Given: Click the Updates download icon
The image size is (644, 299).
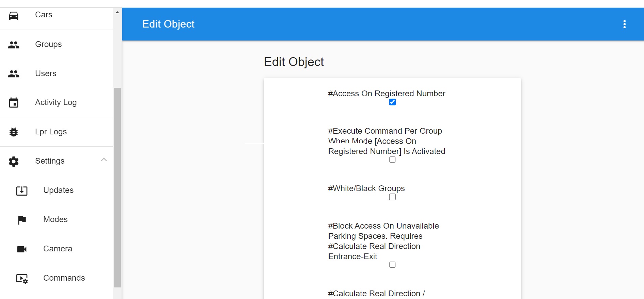Looking at the screenshot, I should coord(22,190).
